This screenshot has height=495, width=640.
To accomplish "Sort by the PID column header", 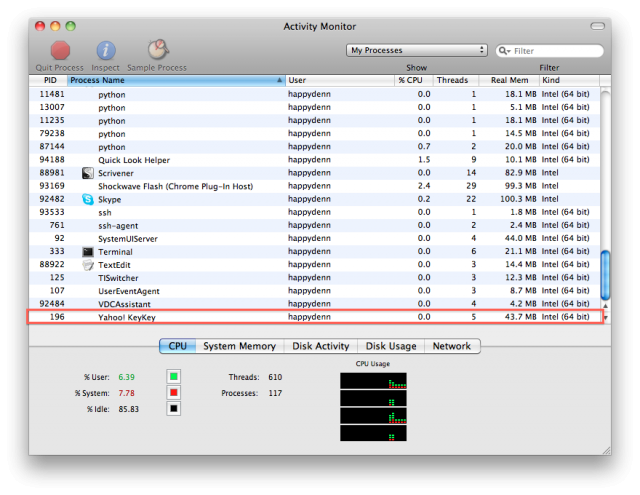I will point(48,80).
